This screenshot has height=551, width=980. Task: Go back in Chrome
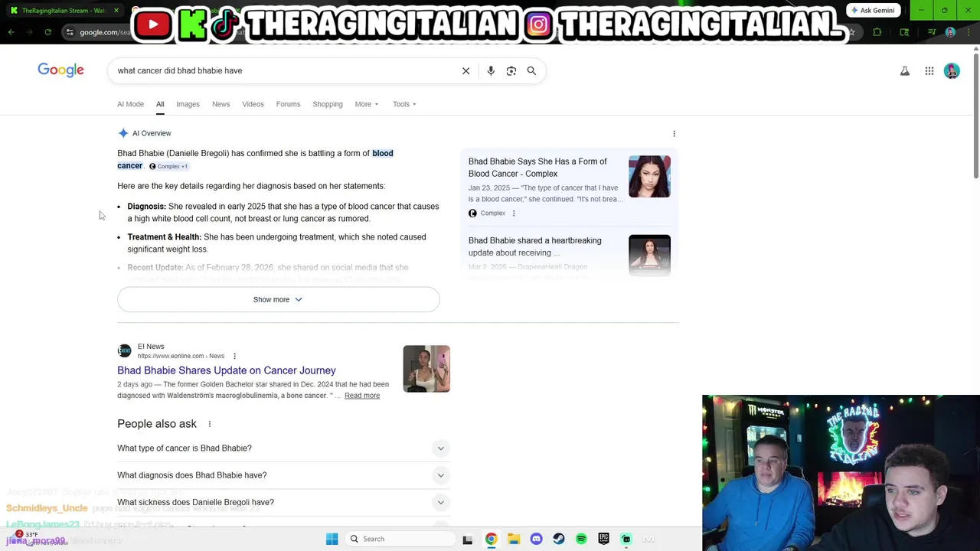click(x=11, y=32)
